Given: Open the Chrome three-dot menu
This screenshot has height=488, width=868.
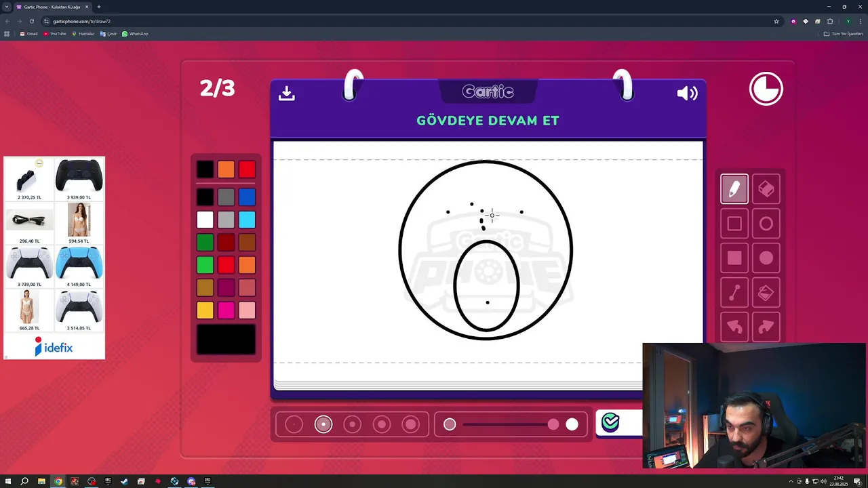Looking at the screenshot, I should click(x=860, y=21).
